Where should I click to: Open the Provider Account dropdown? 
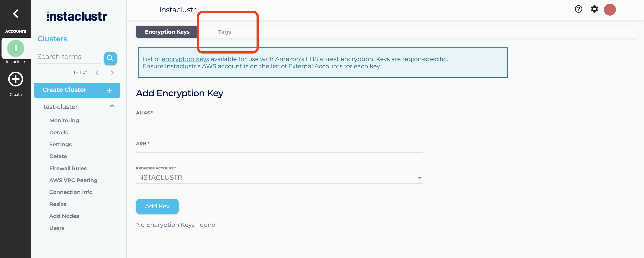pyautogui.click(x=420, y=178)
